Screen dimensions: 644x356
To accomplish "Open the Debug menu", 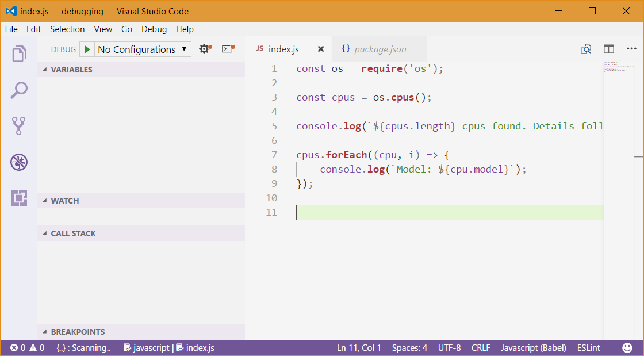I will tap(154, 29).
